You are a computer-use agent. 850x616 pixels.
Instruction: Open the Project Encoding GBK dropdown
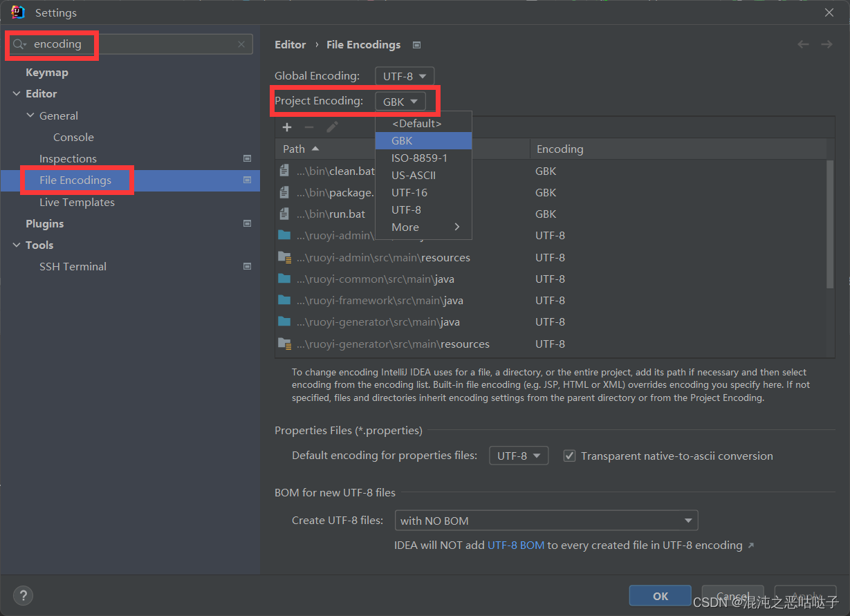[400, 102]
